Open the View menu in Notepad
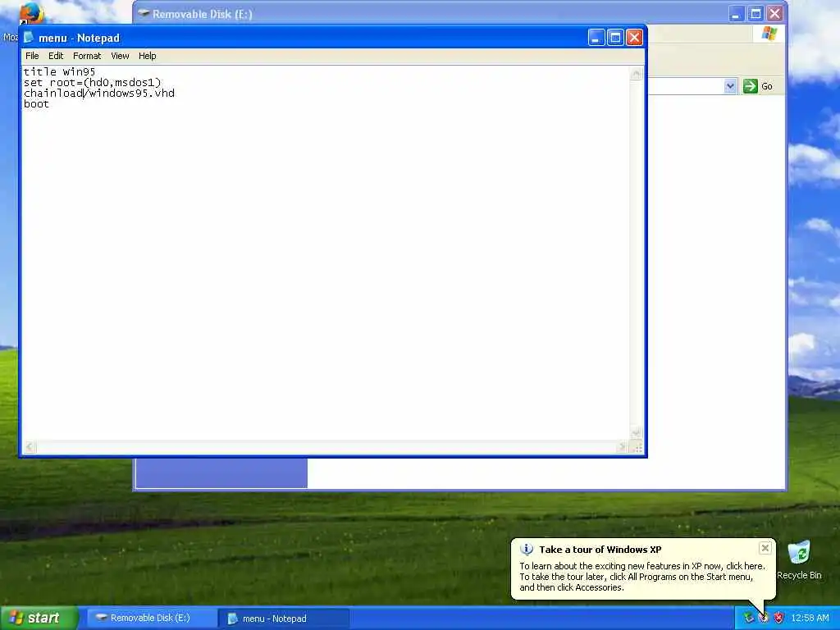The image size is (840, 630). [x=120, y=56]
